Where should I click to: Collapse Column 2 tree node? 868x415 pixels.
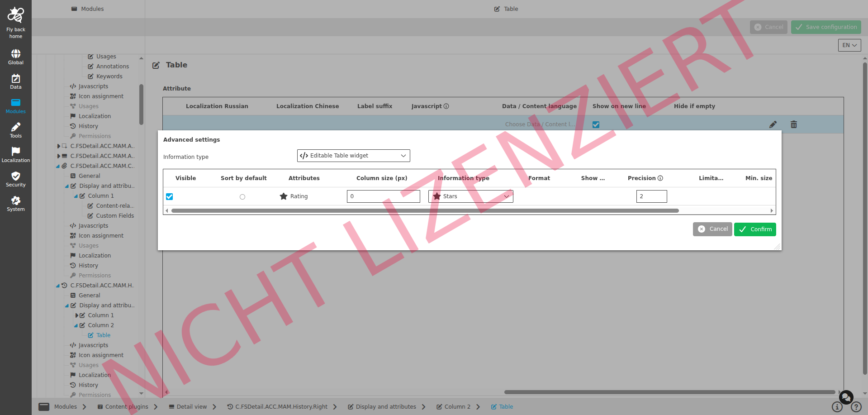click(76, 325)
